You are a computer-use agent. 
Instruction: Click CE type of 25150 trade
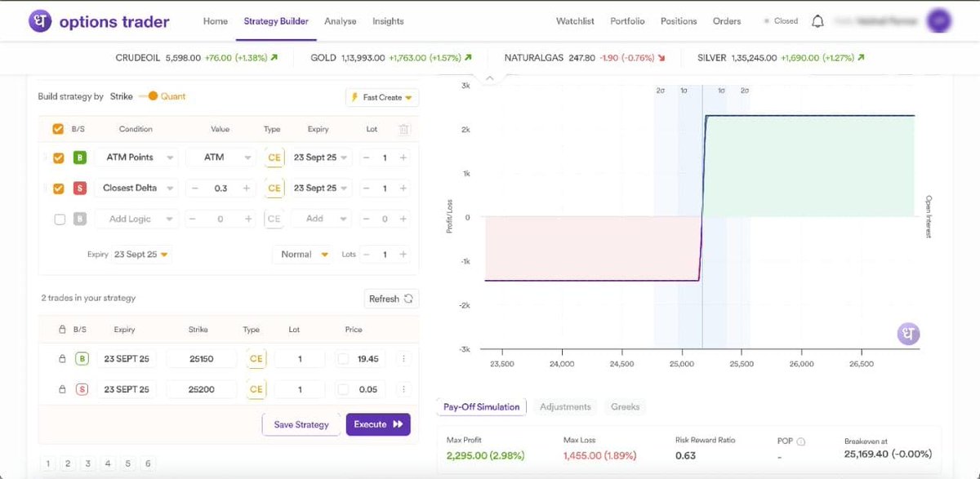click(x=256, y=359)
